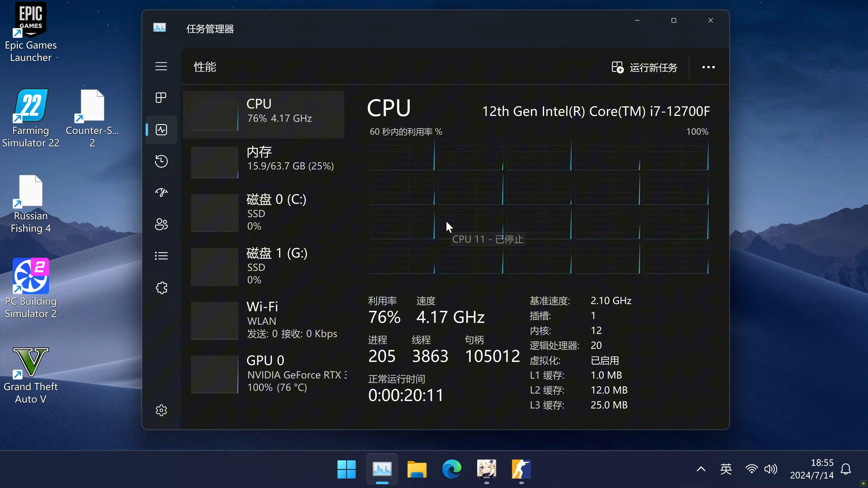Viewport: 868px width, 488px height.
Task: Select the 内存 performance entry
Action: point(264,162)
